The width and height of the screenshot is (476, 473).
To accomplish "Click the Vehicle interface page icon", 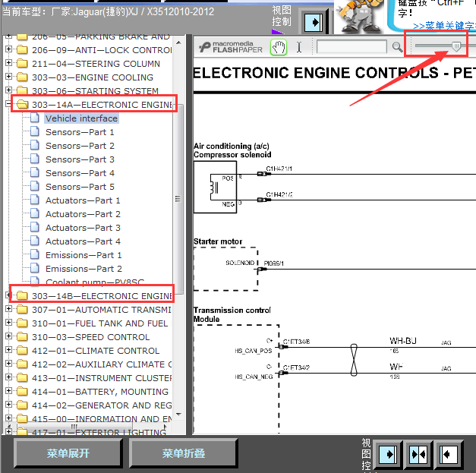I will (x=35, y=118).
